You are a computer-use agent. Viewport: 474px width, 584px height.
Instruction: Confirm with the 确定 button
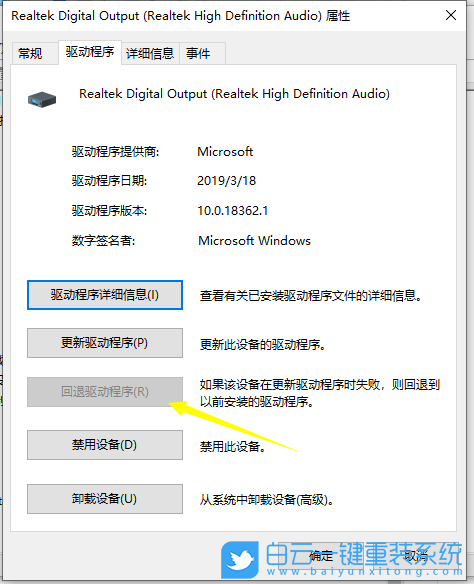pyautogui.click(x=321, y=556)
